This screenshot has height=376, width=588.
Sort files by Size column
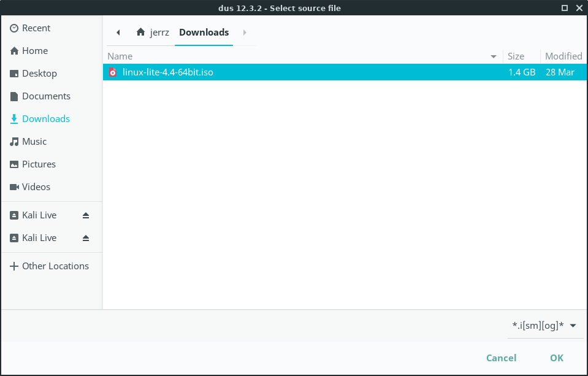point(516,56)
